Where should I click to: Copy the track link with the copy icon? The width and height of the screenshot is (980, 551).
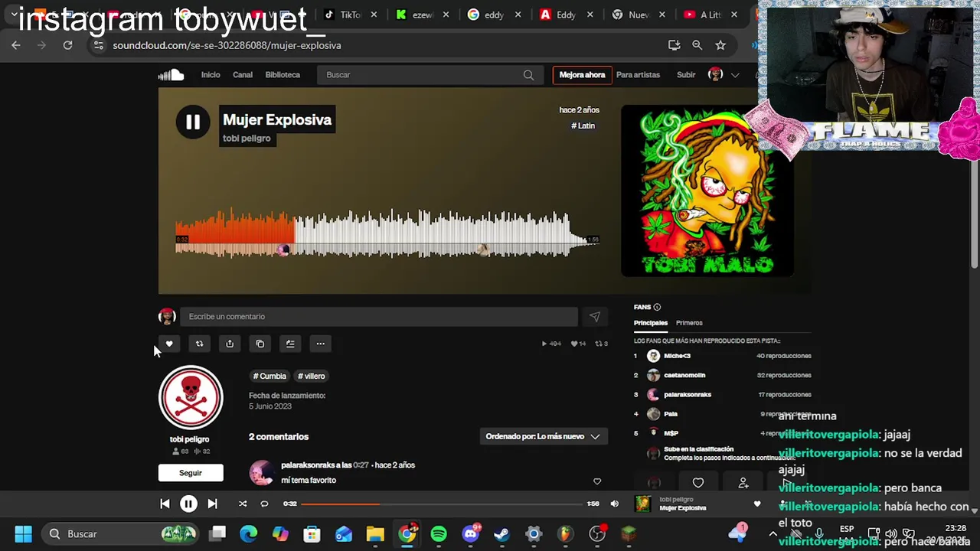click(260, 344)
